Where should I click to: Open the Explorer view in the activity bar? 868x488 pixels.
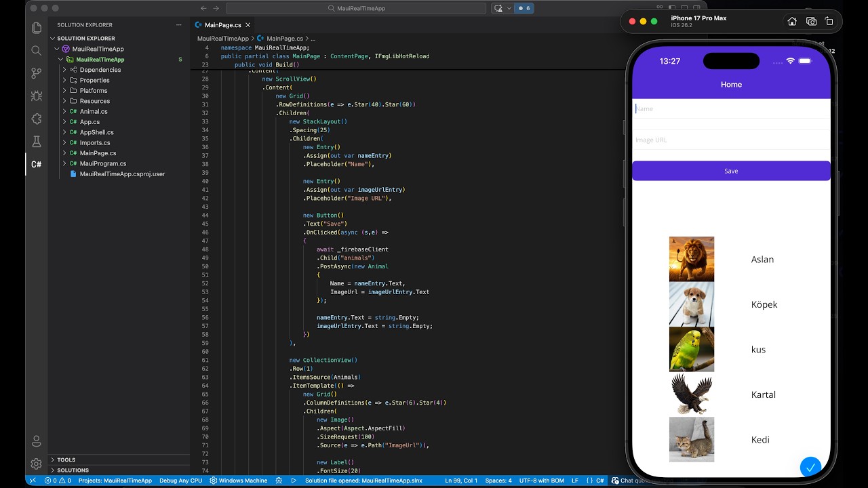[37, 28]
